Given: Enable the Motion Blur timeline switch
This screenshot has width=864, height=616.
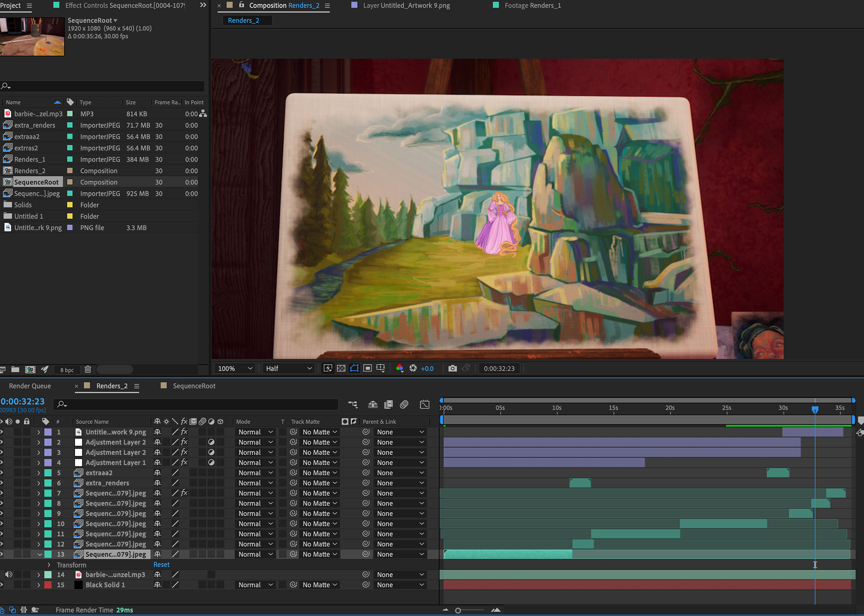Looking at the screenshot, I should [404, 404].
